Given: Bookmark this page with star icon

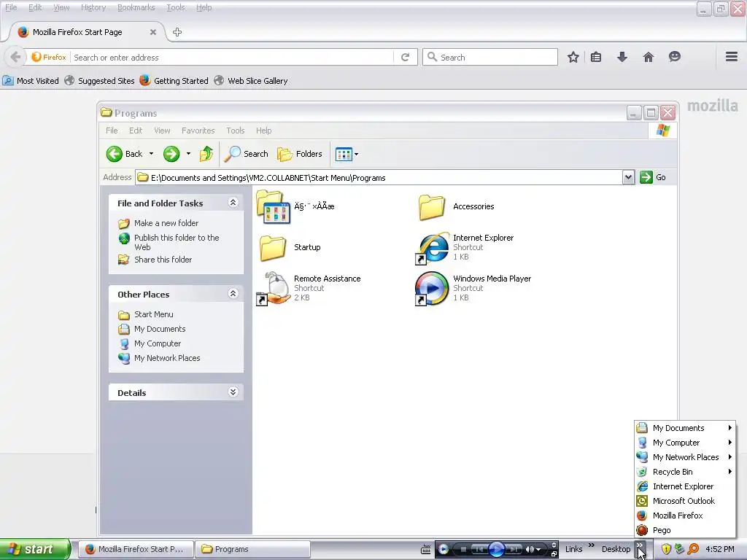Looking at the screenshot, I should click(573, 57).
